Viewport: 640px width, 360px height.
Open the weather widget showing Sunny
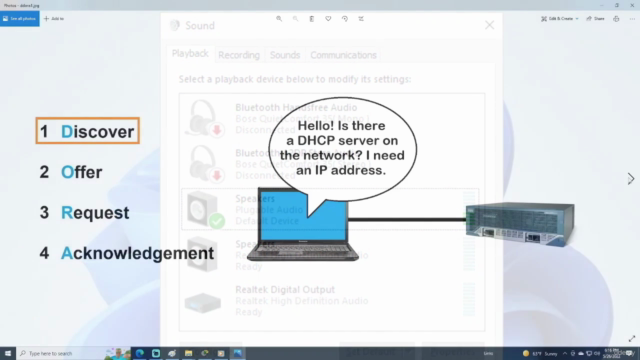point(540,353)
